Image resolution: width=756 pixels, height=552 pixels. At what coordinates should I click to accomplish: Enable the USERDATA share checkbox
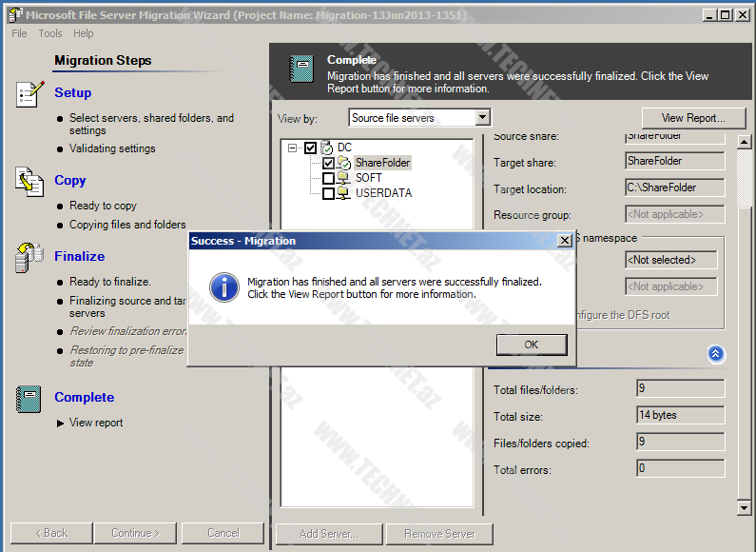click(328, 193)
